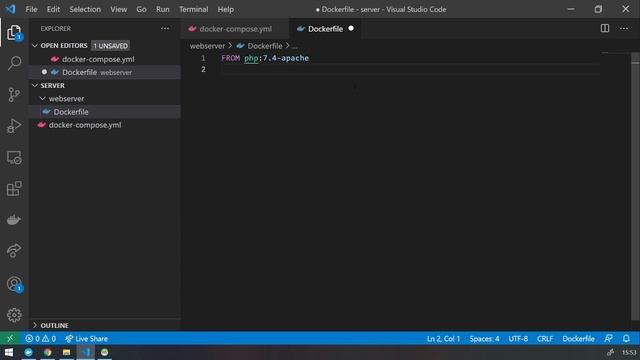Click the FROM keyword in line 1
The image size is (640, 360).
tap(231, 58)
